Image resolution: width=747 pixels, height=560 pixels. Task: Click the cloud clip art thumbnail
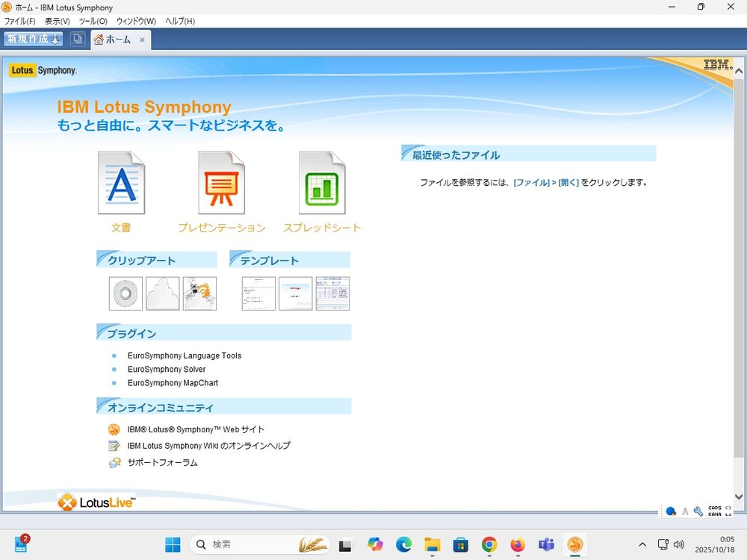pos(162,293)
